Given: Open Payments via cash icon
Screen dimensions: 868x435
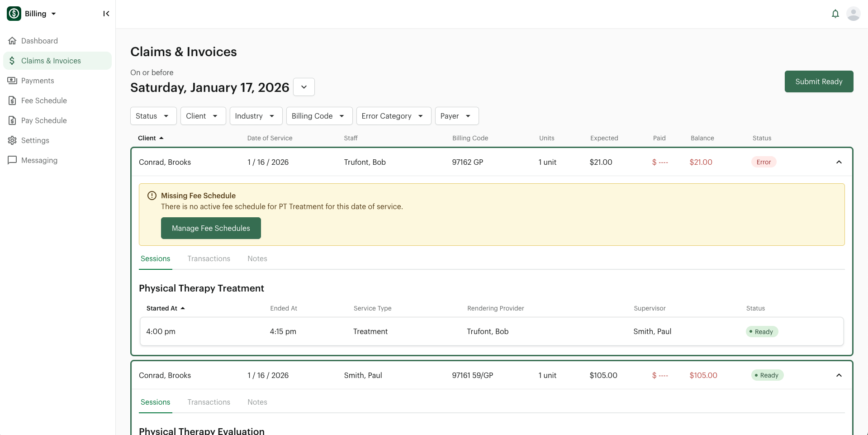Looking at the screenshot, I should pyautogui.click(x=12, y=81).
